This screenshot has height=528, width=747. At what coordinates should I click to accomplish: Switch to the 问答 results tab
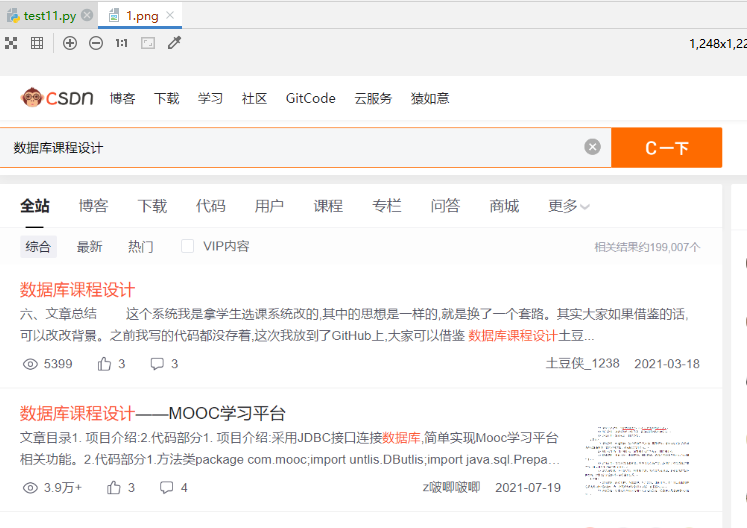[x=445, y=206]
